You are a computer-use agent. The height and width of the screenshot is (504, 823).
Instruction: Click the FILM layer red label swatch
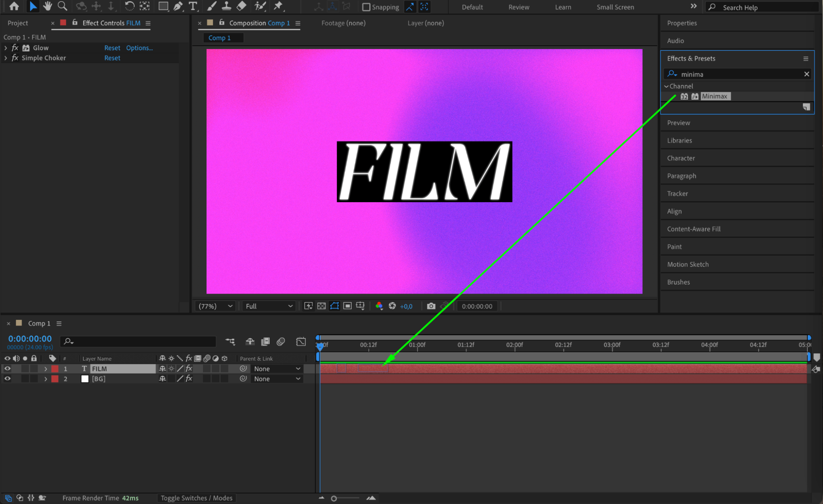coord(55,369)
